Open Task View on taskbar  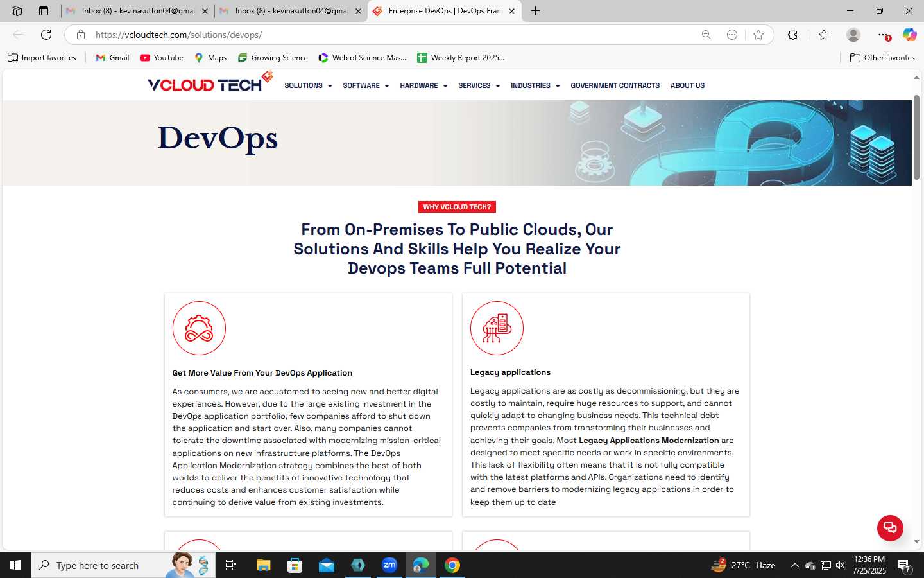tap(231, 565)
